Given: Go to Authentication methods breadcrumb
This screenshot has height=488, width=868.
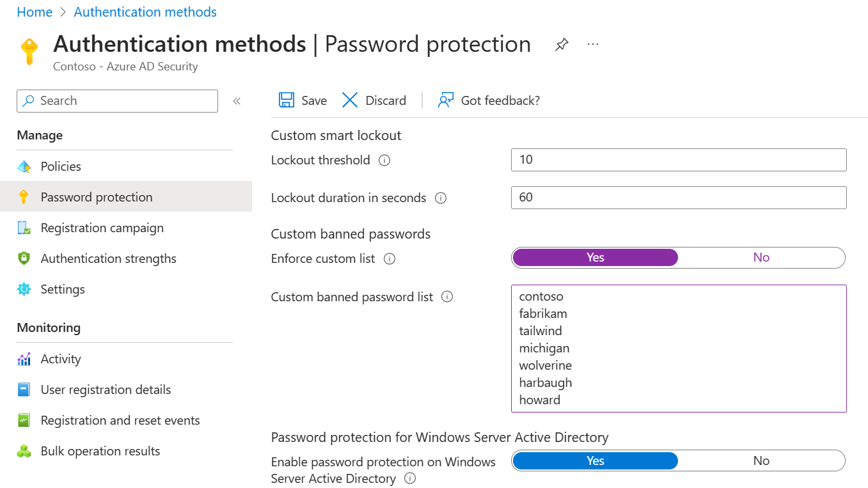Looking at the screenshot, I should pyautogui.click(x=145, y=12).
